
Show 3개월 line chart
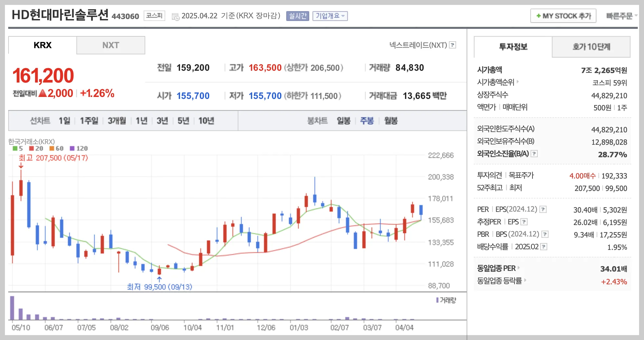click(117, 121)
